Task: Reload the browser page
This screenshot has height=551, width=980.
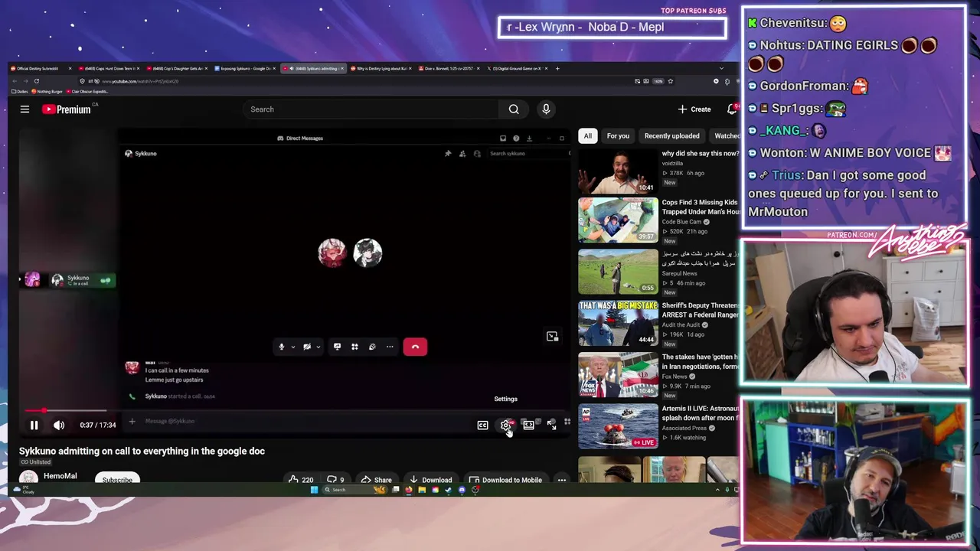Action: point(36,81)
